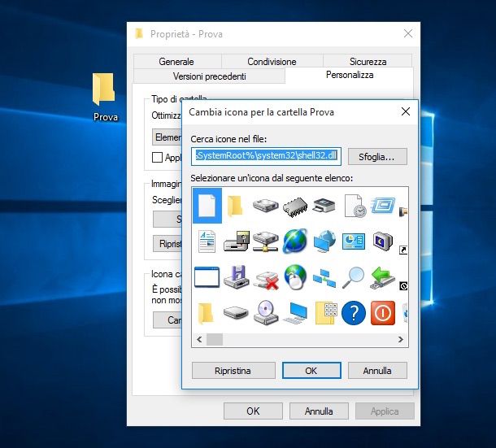Click the Sfoglia... browse button
This screenshot has width=496, height=448.
tap(376, 156)
